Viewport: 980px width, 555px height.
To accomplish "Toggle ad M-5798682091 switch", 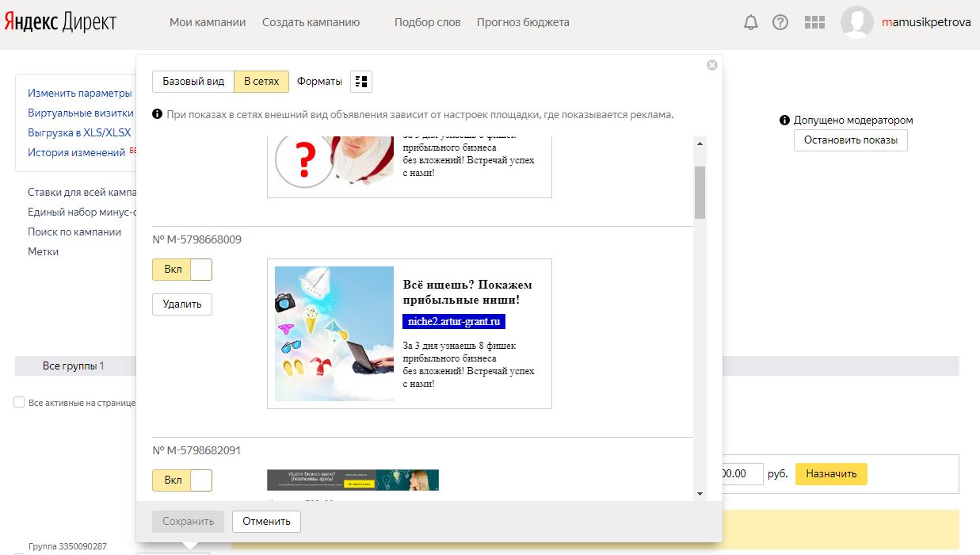I will [x=182, y=480].
